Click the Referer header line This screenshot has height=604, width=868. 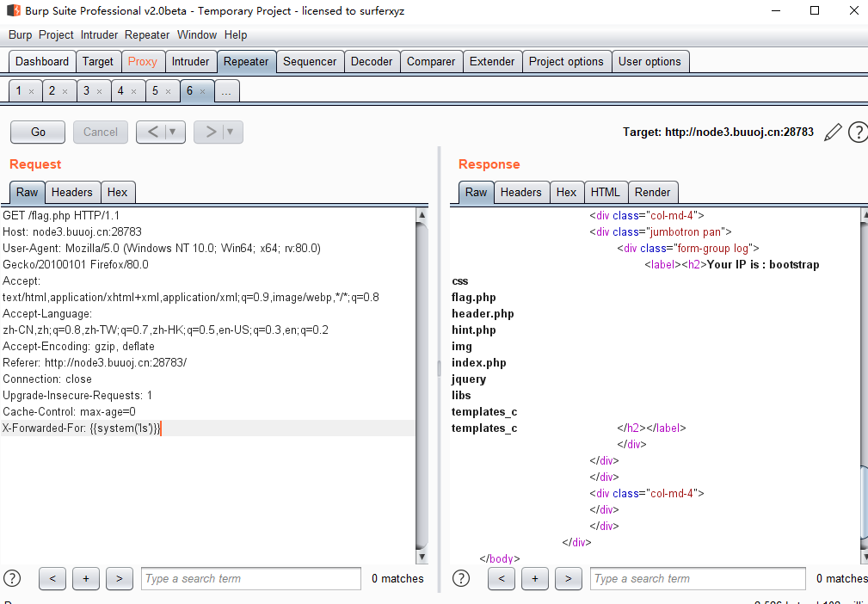click(x=95, y=362)
